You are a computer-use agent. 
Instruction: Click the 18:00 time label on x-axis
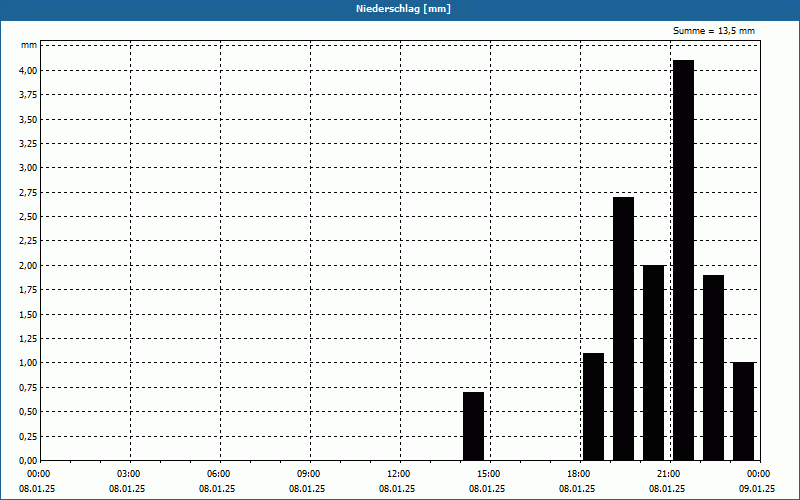579,474
